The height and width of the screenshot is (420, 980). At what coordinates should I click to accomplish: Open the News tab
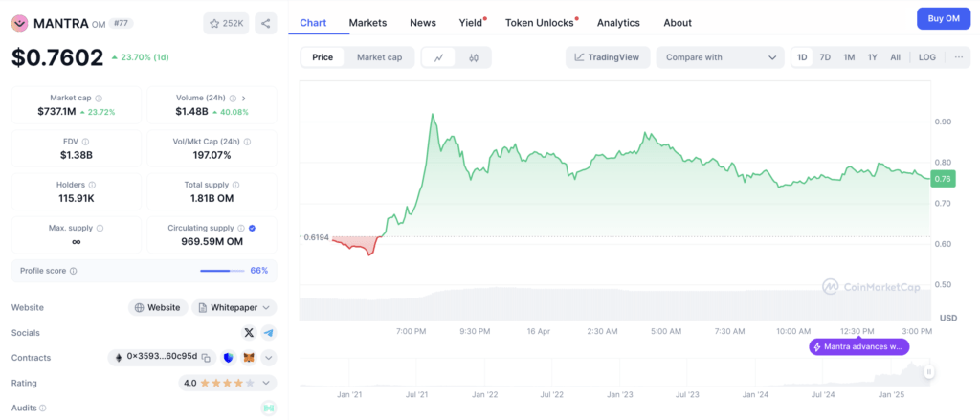[x=423, y=23]
